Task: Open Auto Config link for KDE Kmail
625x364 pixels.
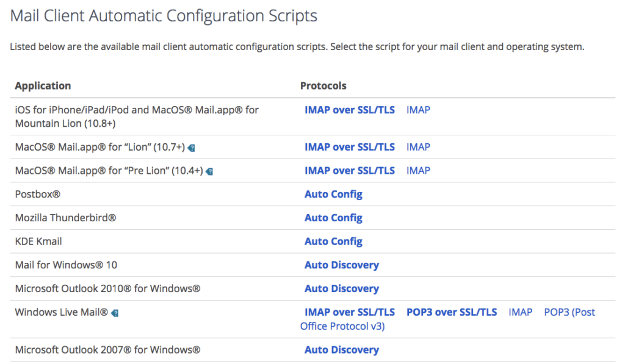Action: tap(333, 241)
